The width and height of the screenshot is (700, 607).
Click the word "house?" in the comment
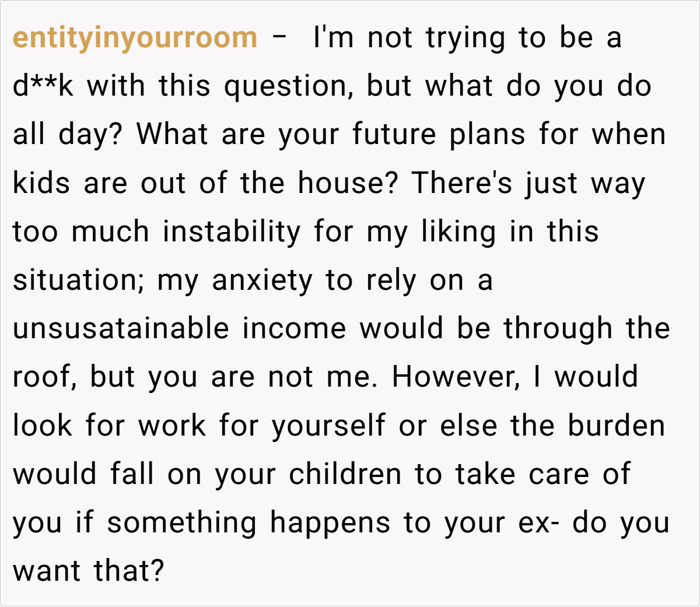click(x=348, y=183)
